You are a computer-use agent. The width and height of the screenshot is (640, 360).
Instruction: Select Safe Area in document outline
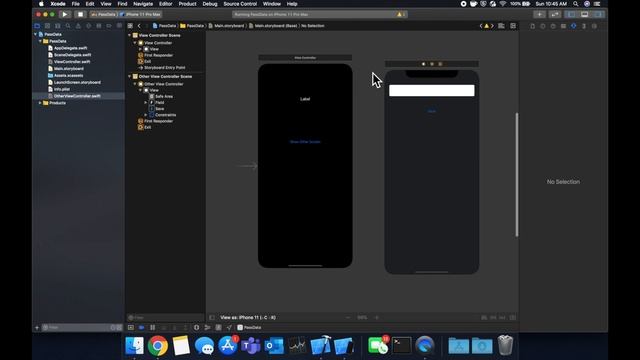pos(164,96)
